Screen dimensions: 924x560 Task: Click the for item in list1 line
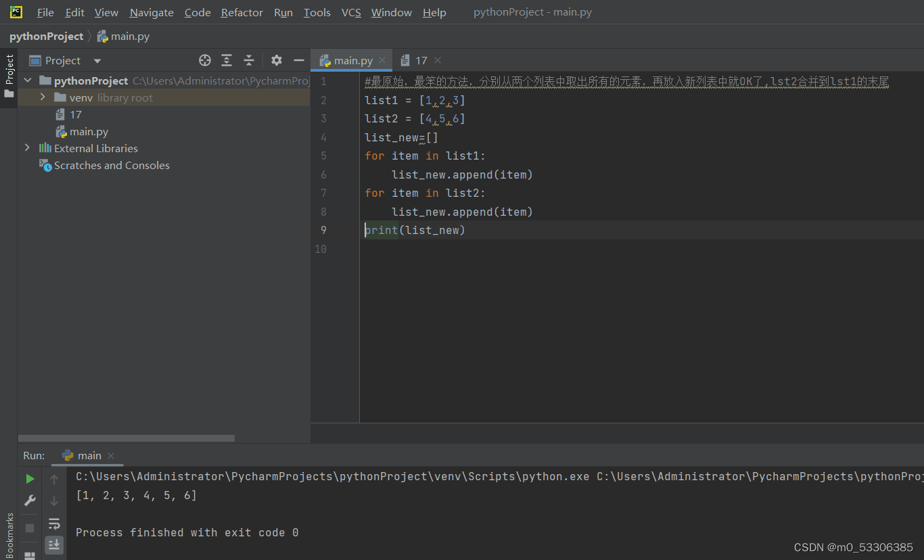[425, 156]
